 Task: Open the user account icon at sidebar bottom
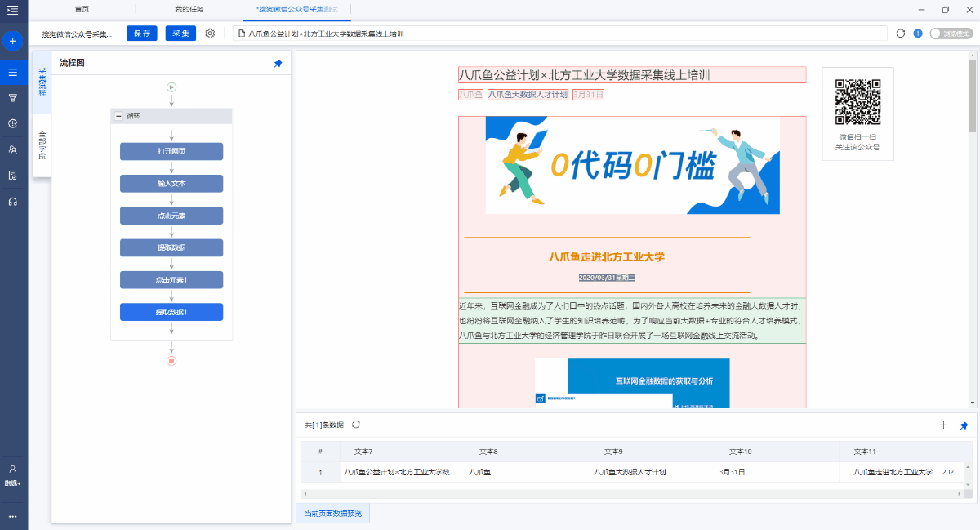pos(12,469)
